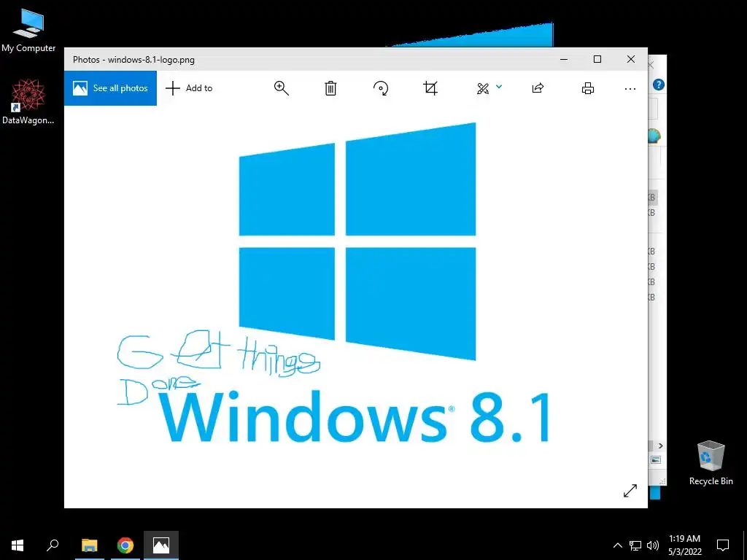The width and height of the screenshot is (747, 560).
Task: Select Photos app in taskbar
Action: [161, 545]
